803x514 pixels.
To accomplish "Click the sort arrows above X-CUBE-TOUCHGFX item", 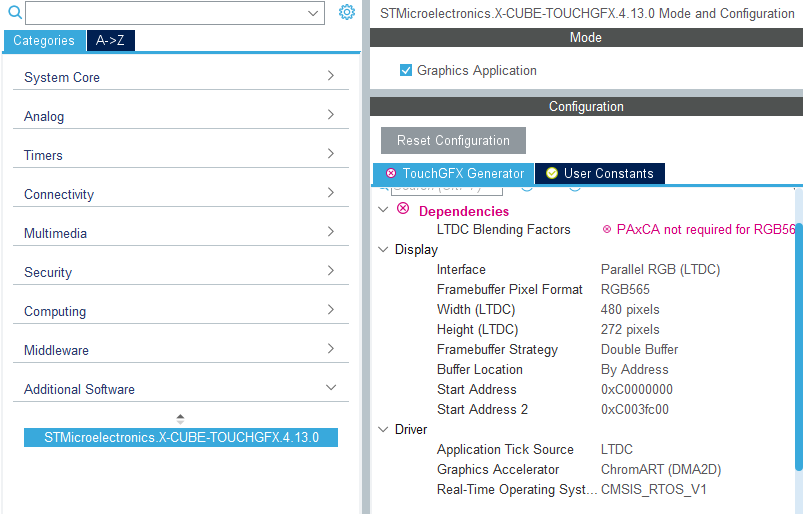I will [180, 419].
